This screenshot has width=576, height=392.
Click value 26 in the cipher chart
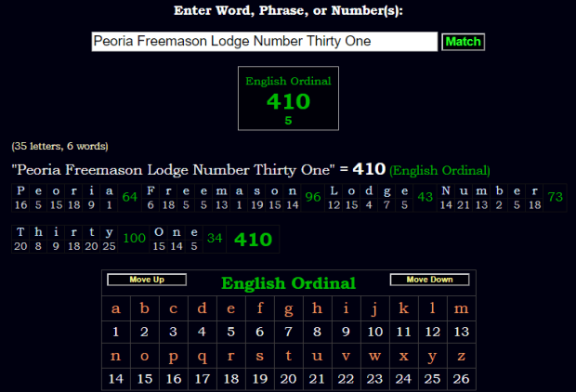pyautogui.click(x=462, y=379)
